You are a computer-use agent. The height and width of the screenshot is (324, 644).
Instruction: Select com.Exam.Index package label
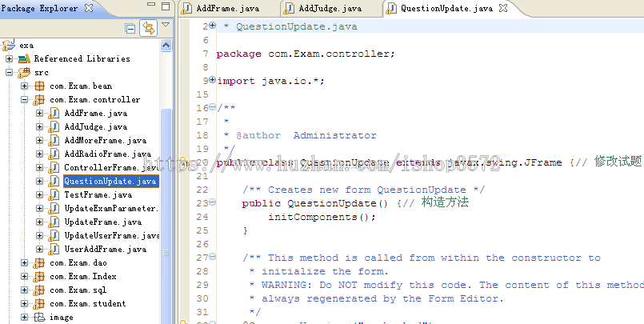pyautogui.click(x=83, y=276)
